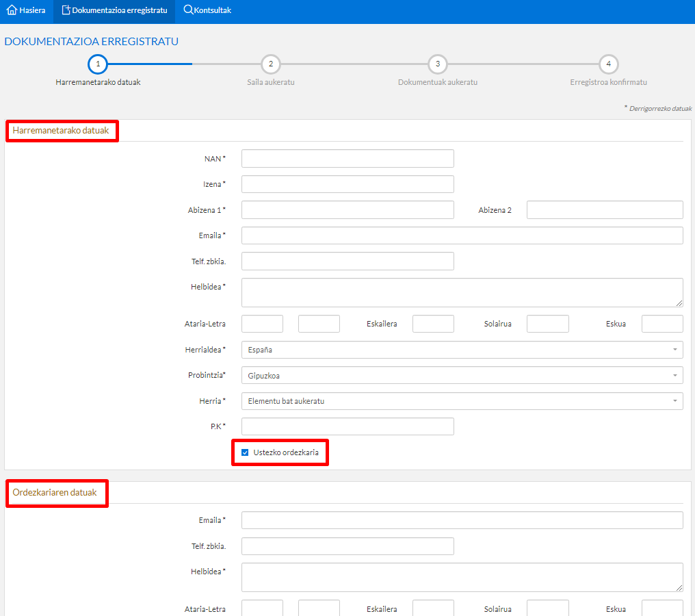Open the Herria dropdown list
Screen dimensions: 695x616
[462, 401]
